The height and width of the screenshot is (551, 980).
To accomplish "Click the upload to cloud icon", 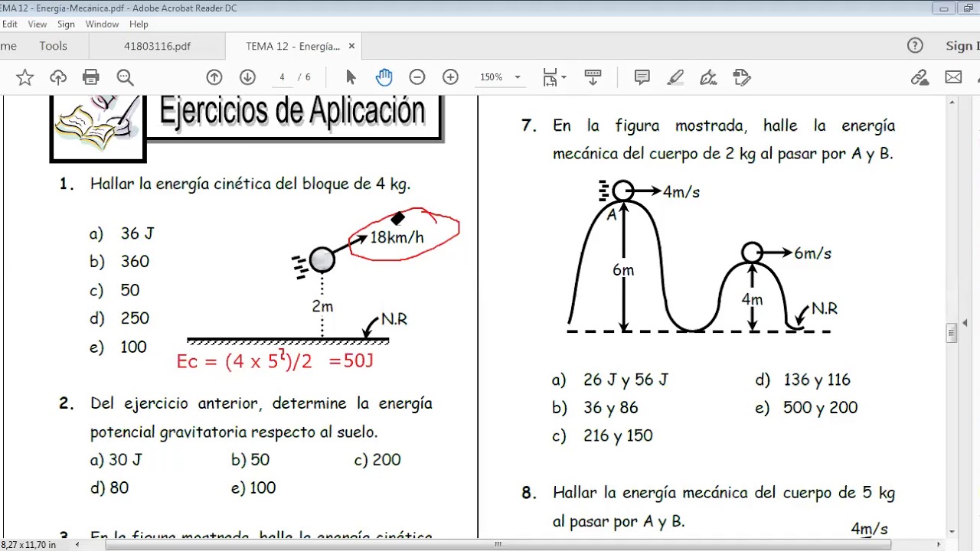I will click(x=58, y=77).
